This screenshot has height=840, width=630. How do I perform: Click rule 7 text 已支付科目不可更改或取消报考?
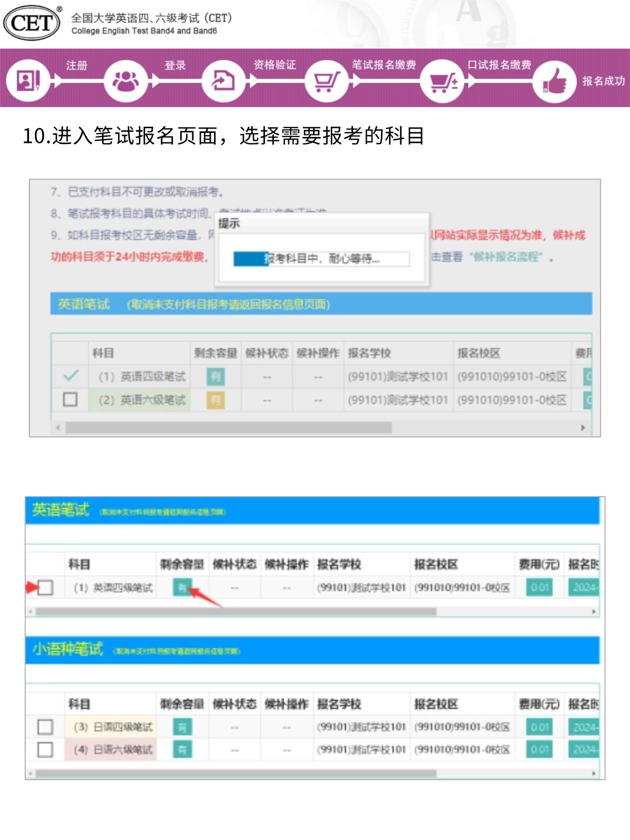[x=146, y=192]
